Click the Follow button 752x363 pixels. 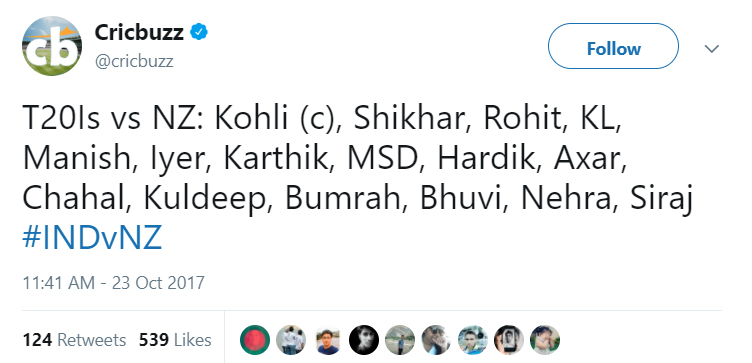point(613,46)
